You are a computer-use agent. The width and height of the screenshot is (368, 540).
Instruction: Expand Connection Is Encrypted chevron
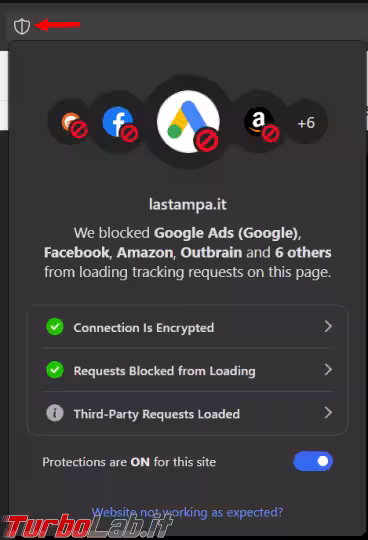[x=328, y=326]
